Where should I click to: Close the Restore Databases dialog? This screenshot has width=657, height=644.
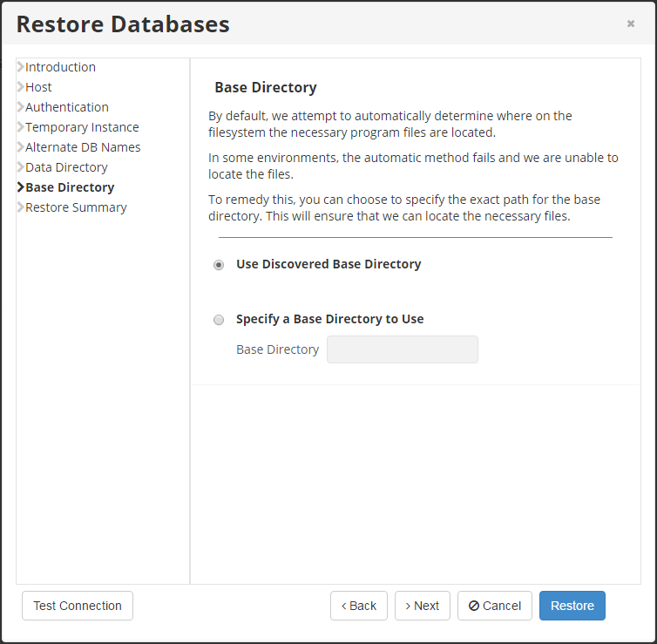point(631,24)
